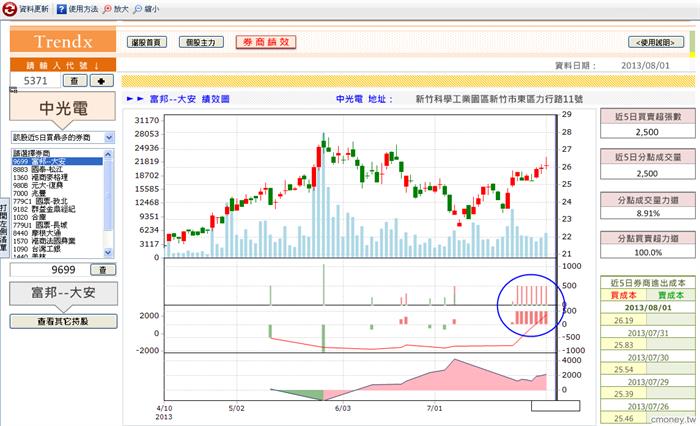Select 7000 兆豐 in broker list
700x426 pixels.
(x=57, y=193)
